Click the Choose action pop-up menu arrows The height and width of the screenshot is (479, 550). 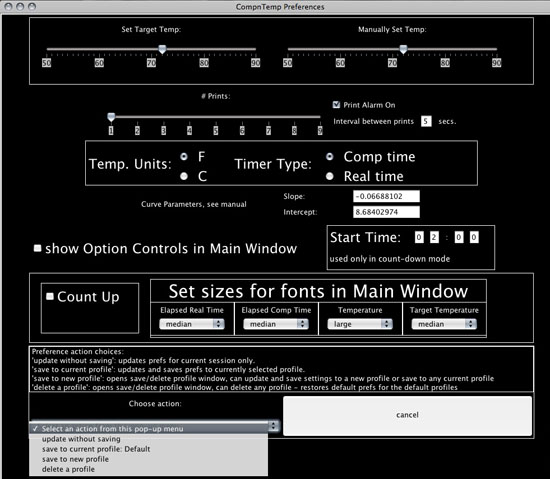[274, 426]
